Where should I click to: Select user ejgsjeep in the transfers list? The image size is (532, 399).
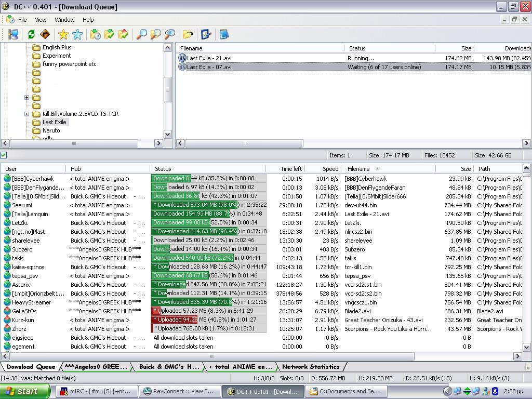click(23, 338)
